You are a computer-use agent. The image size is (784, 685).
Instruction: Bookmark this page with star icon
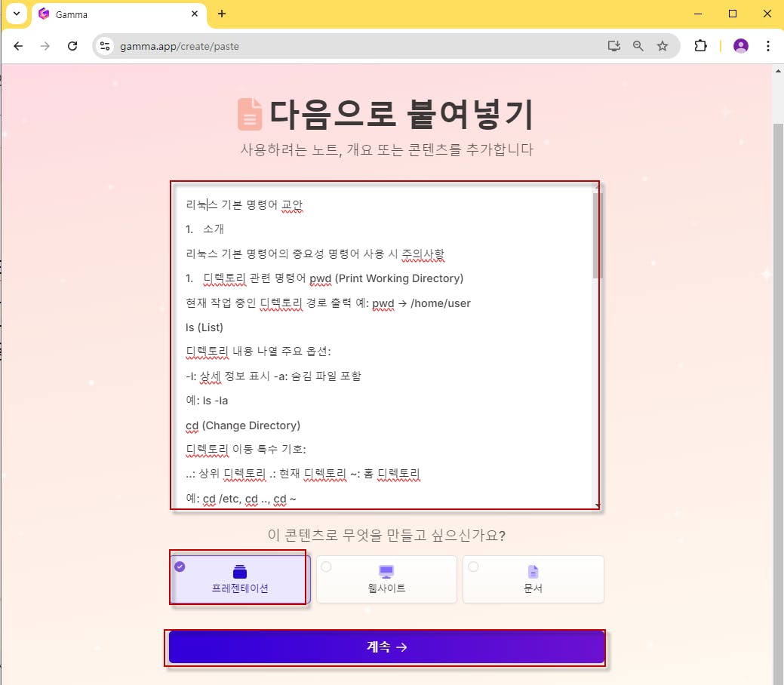tap(663, 46)
